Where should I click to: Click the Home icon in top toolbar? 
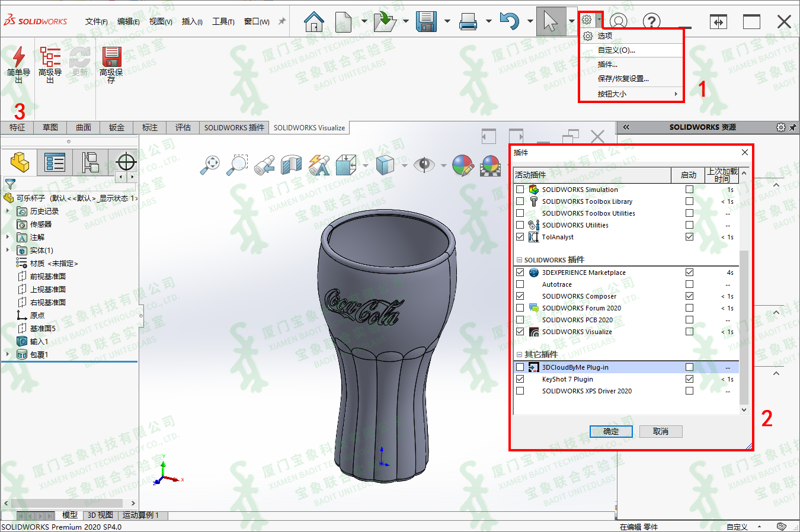314,22
